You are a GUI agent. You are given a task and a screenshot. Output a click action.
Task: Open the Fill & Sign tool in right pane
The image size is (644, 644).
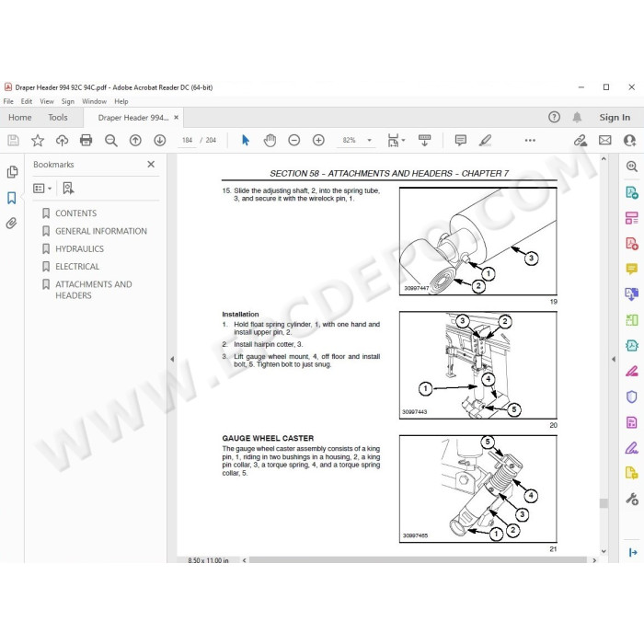632,448
